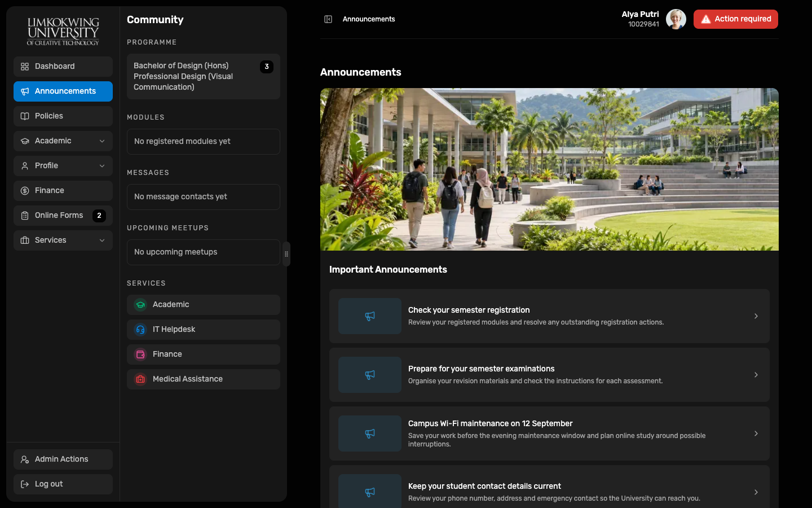Screen dimensions: 812x508
Task: Open Admin Actions
Action: tap(63, 459)
